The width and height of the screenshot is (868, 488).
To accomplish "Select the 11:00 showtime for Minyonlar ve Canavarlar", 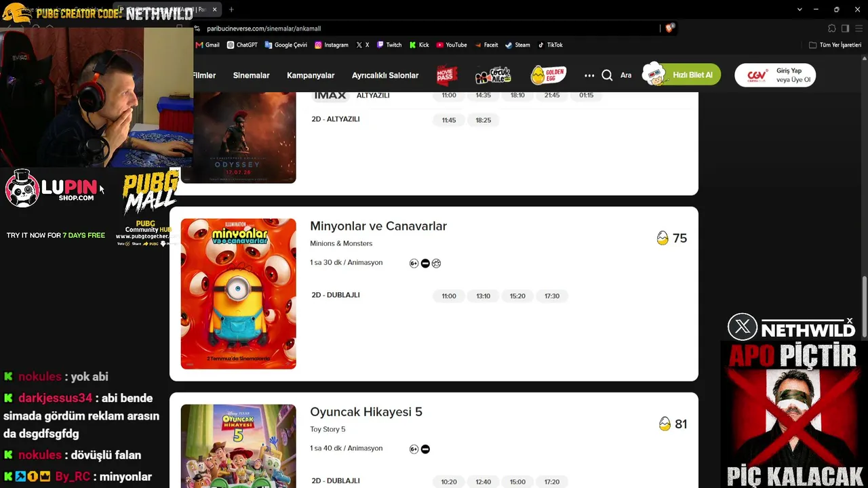I will click(x=449, y=296).
